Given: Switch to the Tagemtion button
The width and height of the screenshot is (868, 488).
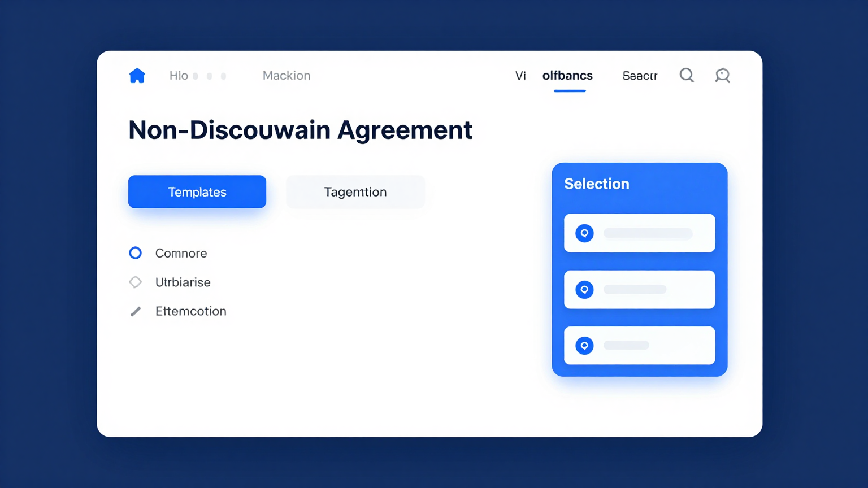Looking at the screenshot, I should click(x=355, y=192).
